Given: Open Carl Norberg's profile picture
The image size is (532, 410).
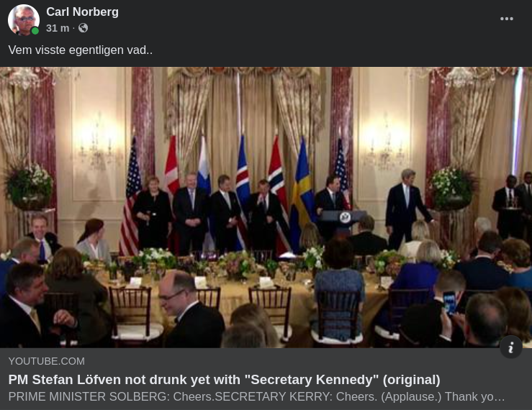Looking at the screenshot, I should (x=23, y=19).
